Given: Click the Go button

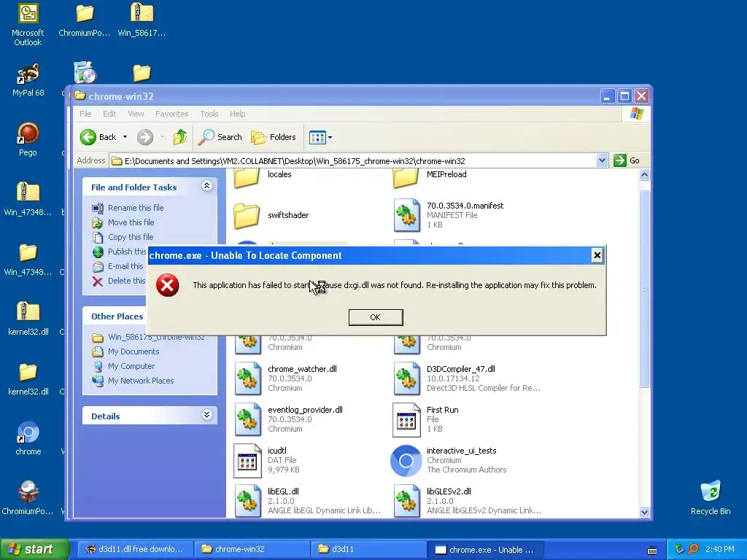Looking at the screenshot, I should click(626, 161).
